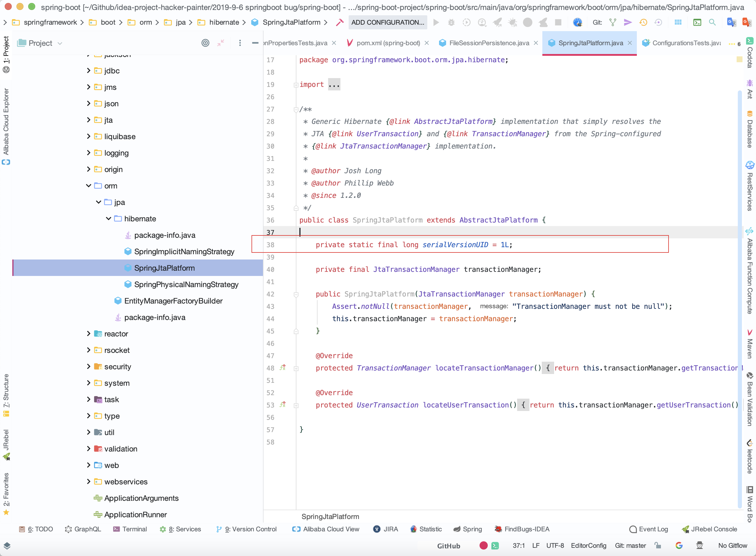756x556 pixels.
Task: Collapse the orm folder
Action: click(x=89, y=186)
